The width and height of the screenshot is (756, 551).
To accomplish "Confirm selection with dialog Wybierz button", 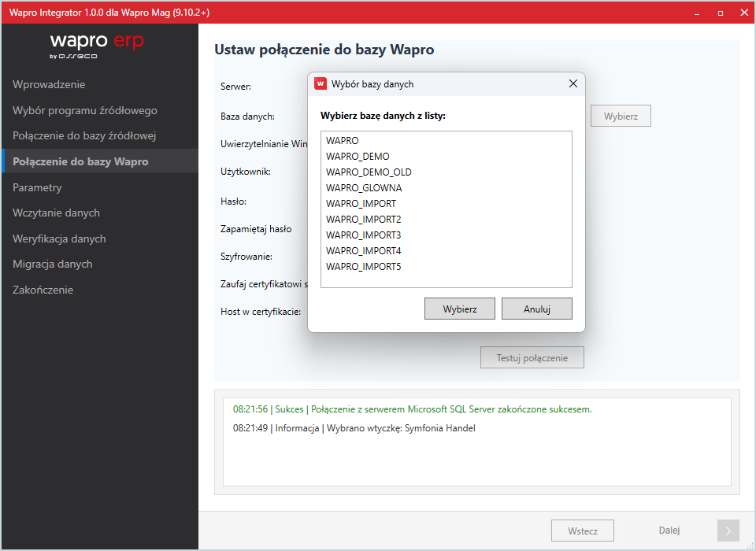I will (460, 309).
